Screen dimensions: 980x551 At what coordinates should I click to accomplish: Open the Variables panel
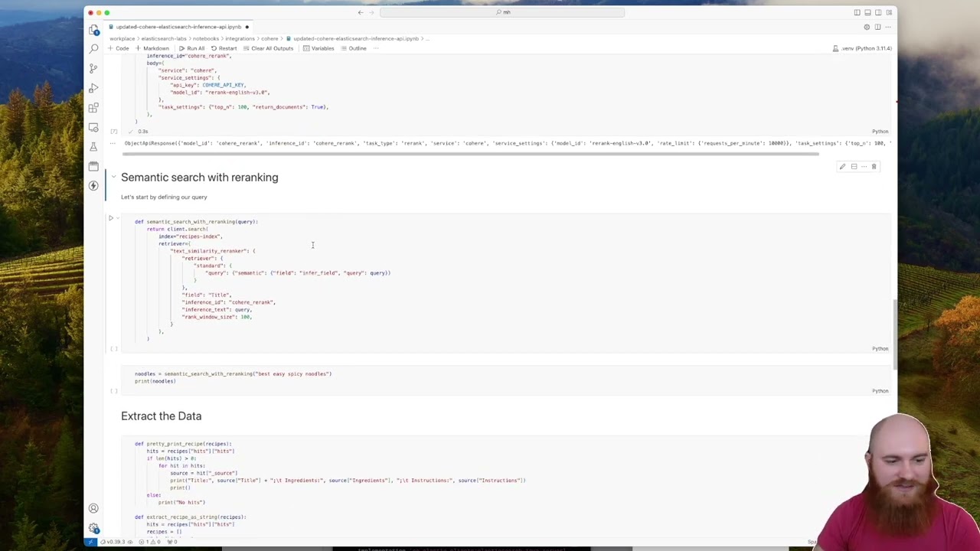(318, 48)
